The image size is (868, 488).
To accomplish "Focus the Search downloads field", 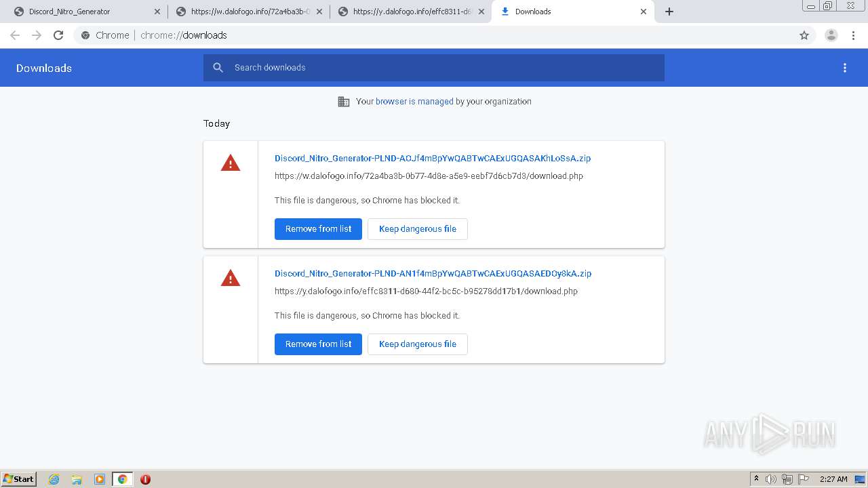I will [434, 68].
